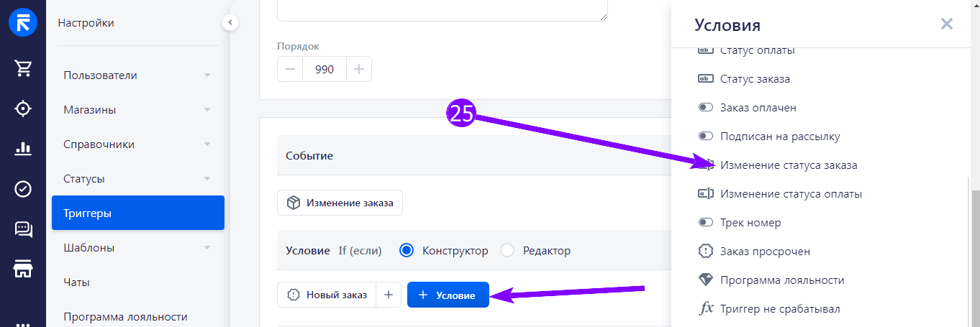Click the diamond loyalty icon in conditions

(706, 280)
